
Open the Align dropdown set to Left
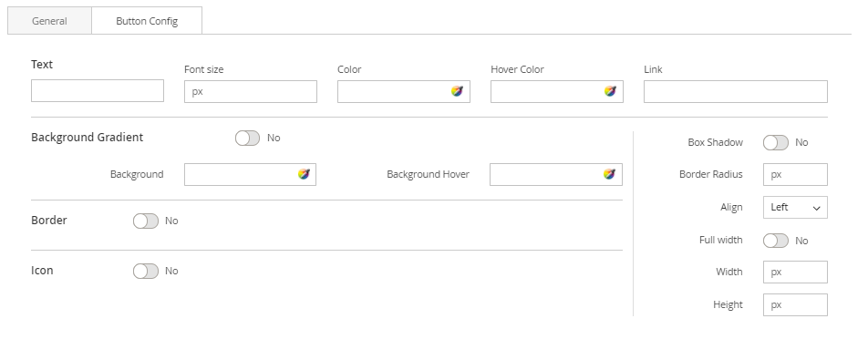[x=795, y=208]
